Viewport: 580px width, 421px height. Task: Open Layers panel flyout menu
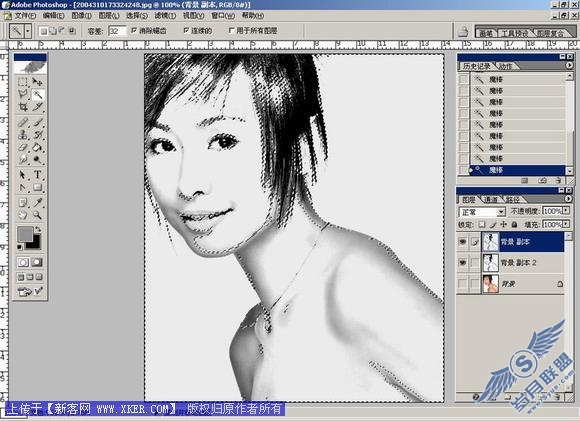569,199
